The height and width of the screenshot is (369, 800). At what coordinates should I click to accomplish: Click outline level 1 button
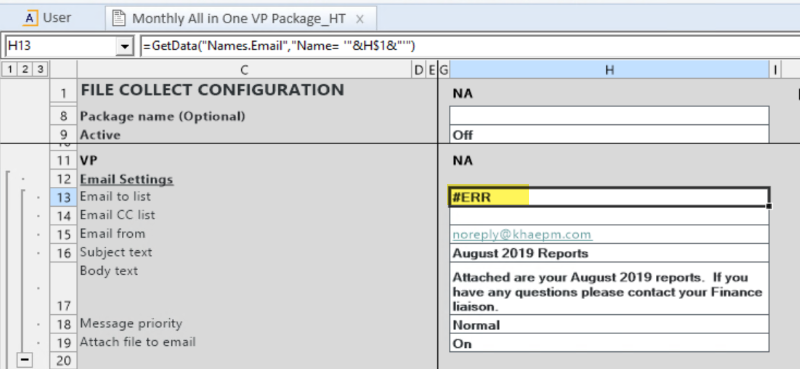pyautogui.click(x=10, y=69)
